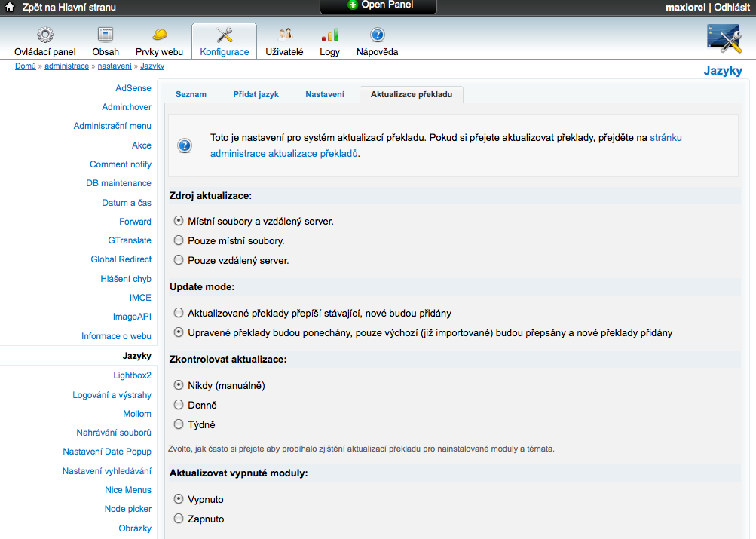Expand the Open Panel dropdown
This screenshot has height=539, width=756.
[x=378, y=5]
